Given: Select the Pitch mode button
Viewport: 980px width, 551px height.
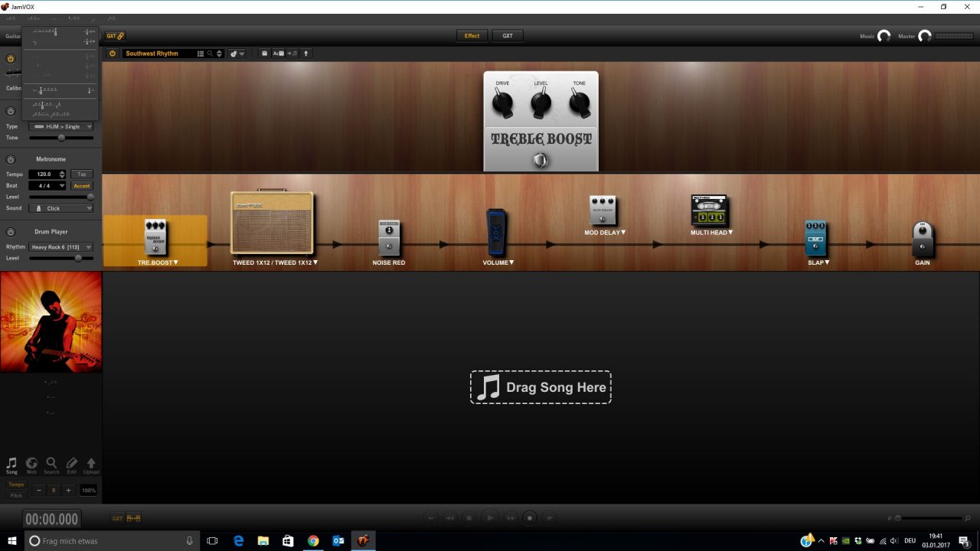Looking at the screenshot, I should pos(16,495).
